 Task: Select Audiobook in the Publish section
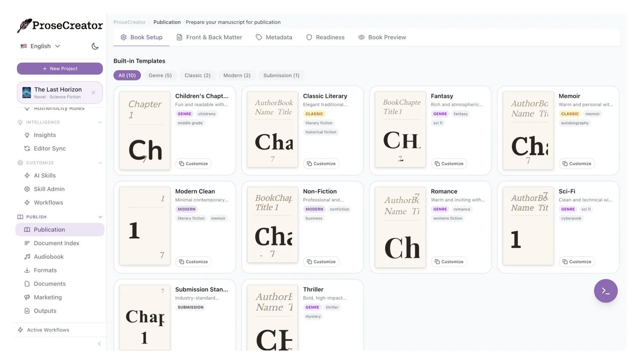[49, 257]
